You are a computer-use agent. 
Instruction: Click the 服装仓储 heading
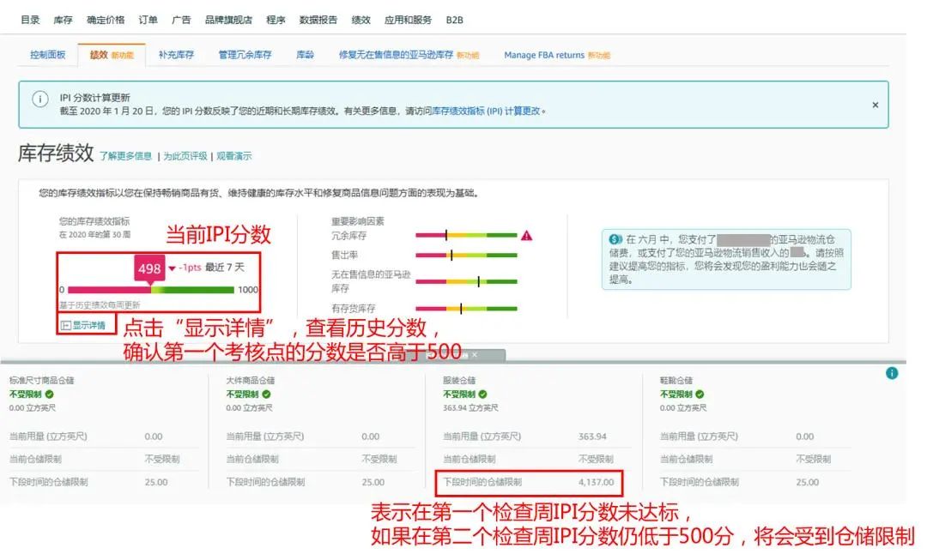(459, 381)
